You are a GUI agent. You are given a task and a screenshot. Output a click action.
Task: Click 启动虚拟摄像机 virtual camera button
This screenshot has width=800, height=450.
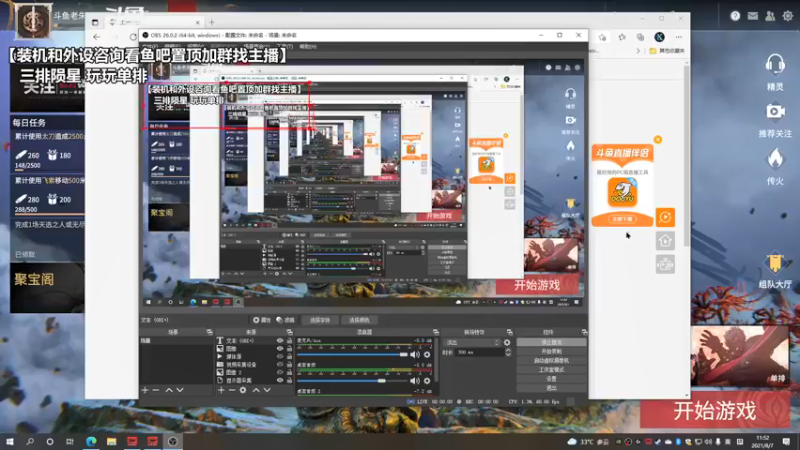click(551, 361)
